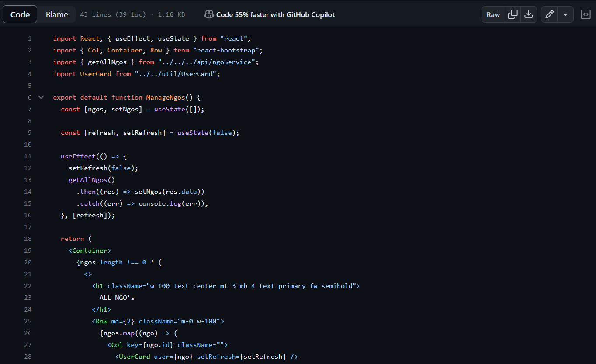
Task: Click the GitHub Copilot icon
Action: click(209, 14)
